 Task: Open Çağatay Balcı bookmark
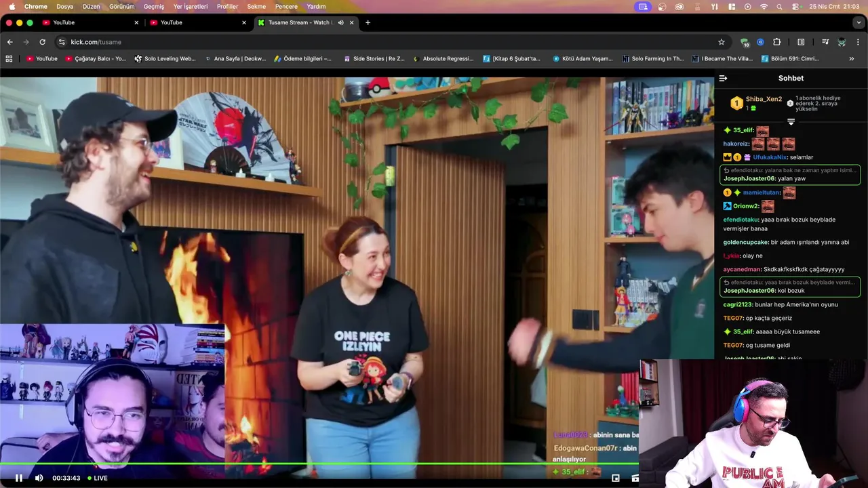(x=96, y=59)
